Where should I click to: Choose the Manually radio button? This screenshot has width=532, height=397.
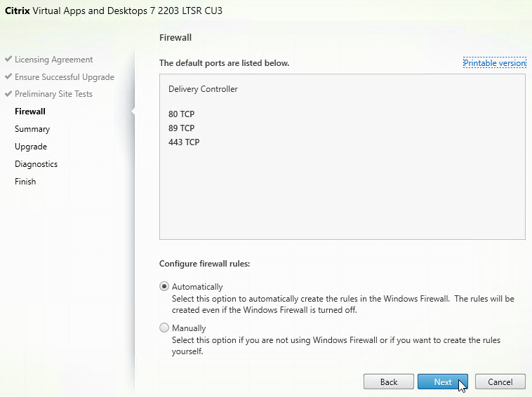click(x=164, y=328)
